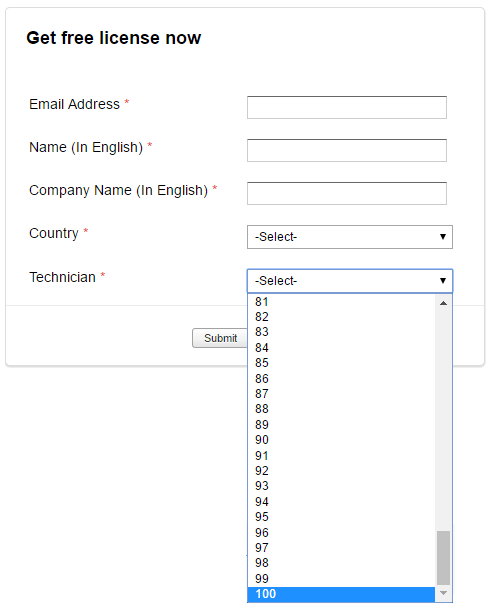Viewport: 491px width, 610px height.
Task: Focus the Name (In English) text box
Action: (347, 150)
